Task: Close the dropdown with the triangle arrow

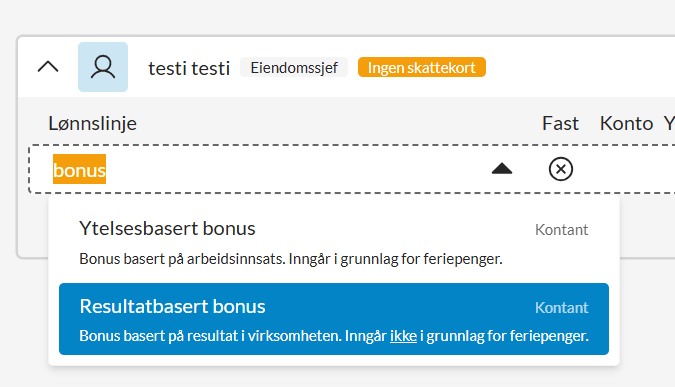Action: pos(502,169)
